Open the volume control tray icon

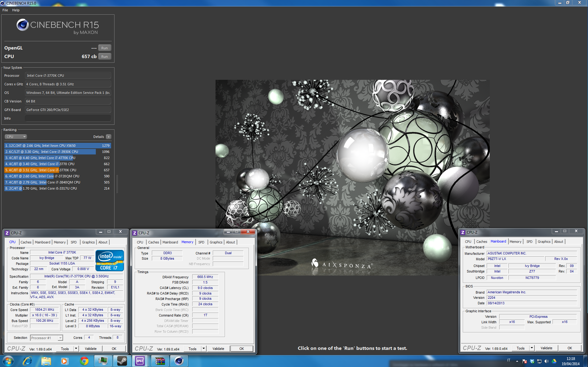click(547, 361)
